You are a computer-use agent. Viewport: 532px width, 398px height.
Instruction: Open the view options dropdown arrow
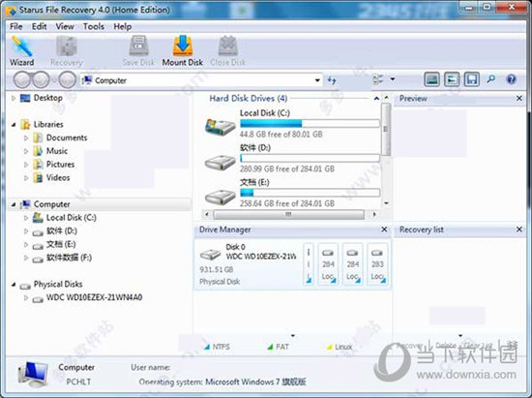[393, 79]
